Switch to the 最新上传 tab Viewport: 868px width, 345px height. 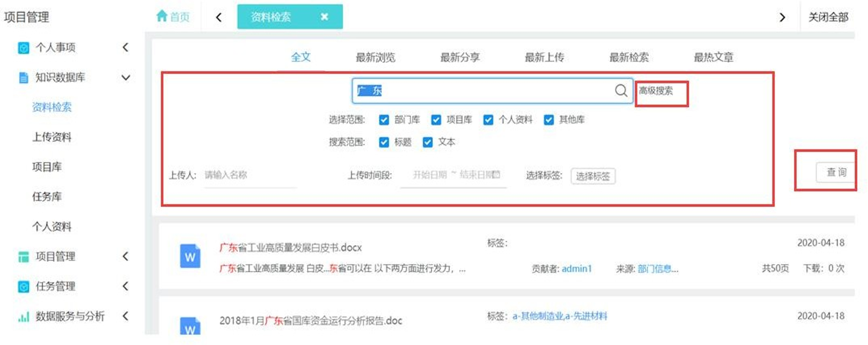544,57
